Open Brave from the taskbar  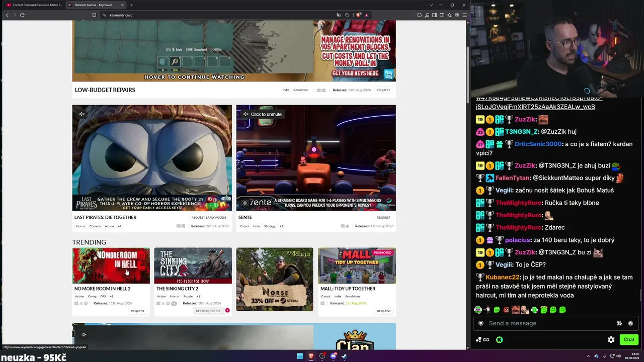311,356
